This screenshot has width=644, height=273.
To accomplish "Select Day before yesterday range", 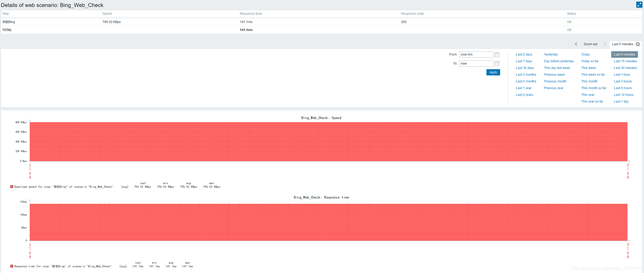I will (x=559, y=61).
